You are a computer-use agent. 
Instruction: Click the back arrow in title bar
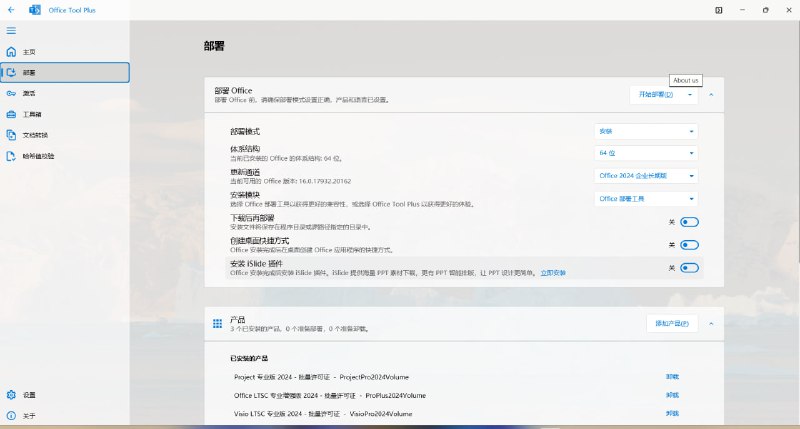[x=11, y=10]
